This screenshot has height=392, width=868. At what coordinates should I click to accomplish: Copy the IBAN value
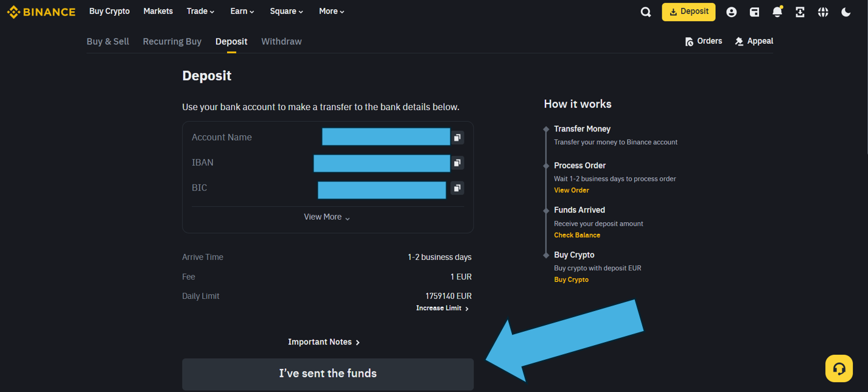pos(457,163)
